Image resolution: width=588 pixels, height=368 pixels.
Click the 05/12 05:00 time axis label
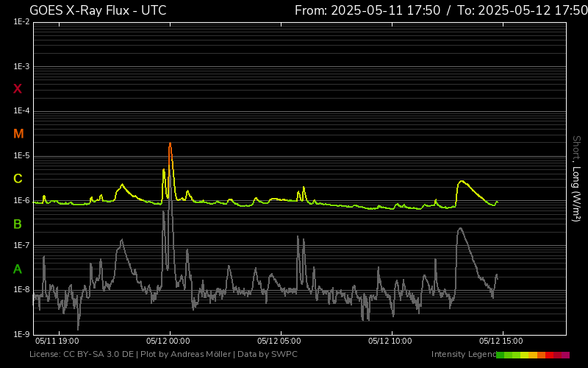click(x=279, y=341)
